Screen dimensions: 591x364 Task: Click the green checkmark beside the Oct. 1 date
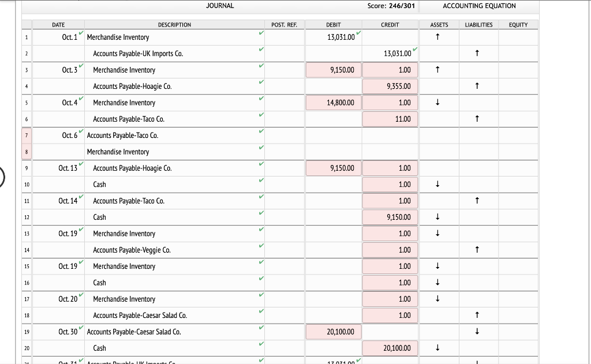[x=80, y=33]
